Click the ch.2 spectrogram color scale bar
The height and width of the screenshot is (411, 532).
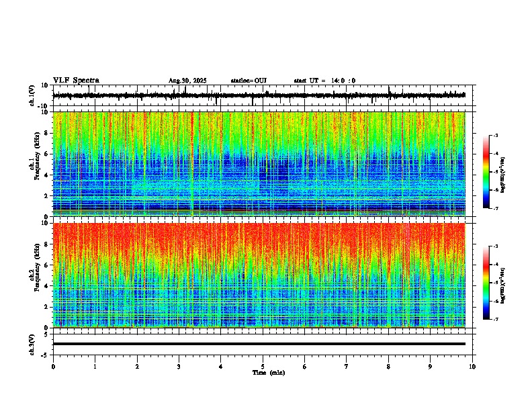pos(486,283)
